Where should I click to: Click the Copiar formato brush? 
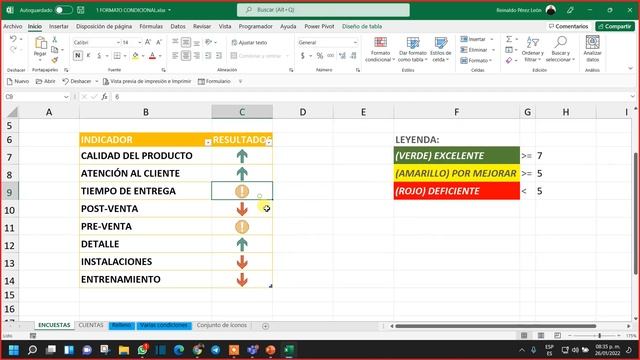54,60
